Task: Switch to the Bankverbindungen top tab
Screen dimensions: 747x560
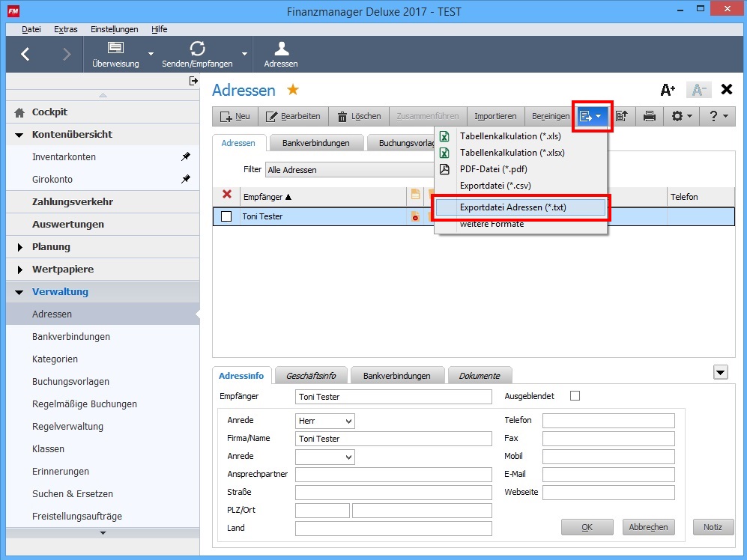Action: click(x=316, y=143)
